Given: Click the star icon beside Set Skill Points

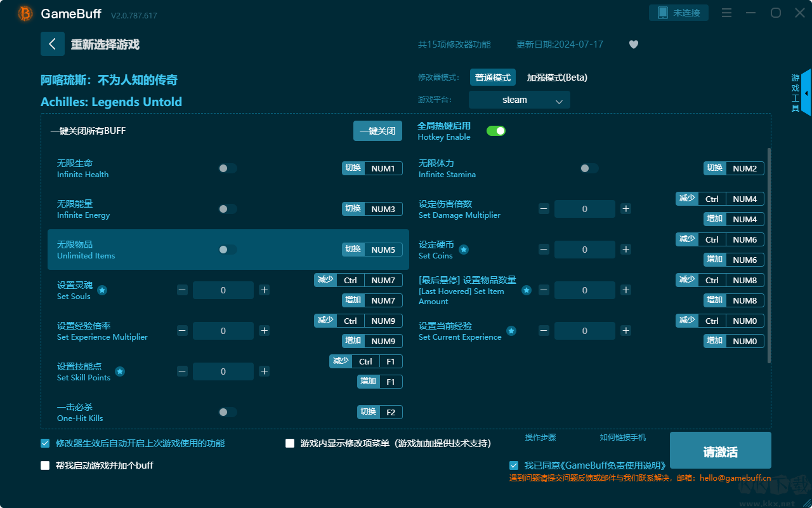Looking at the screenshot, I should [x=120, y=371].
